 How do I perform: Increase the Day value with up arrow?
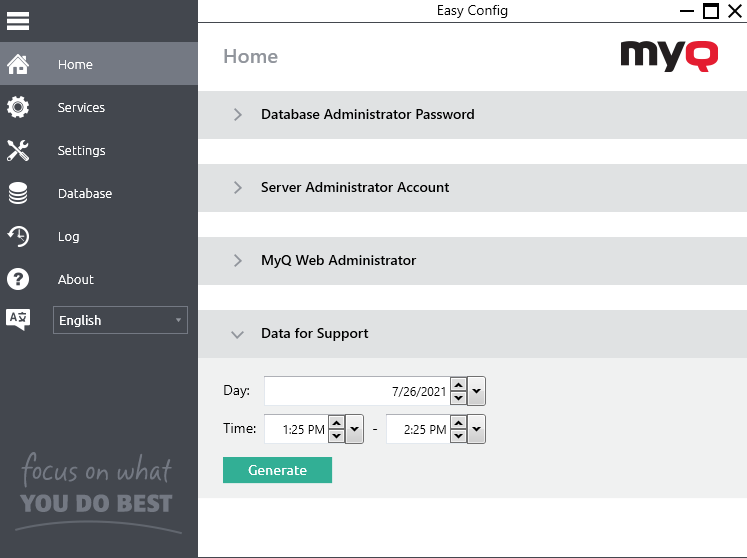pyautogui.click(x=458, y=385)
